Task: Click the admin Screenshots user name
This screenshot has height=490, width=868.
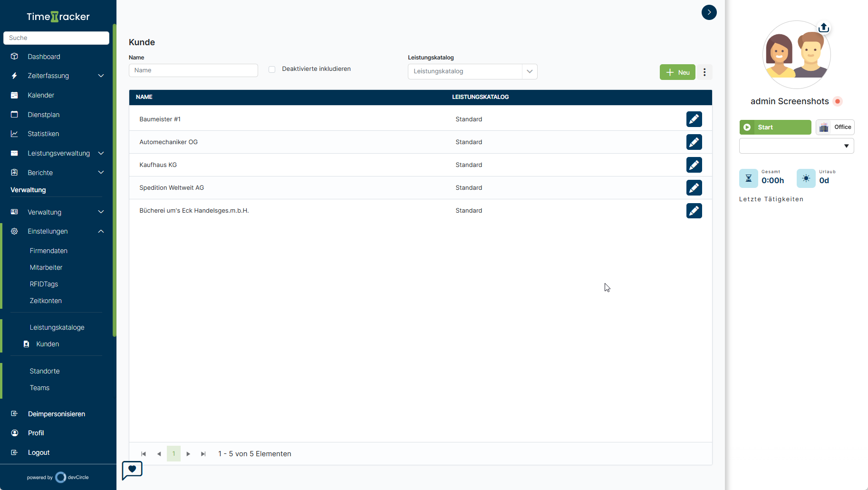Action: click(x=790, y=101)
